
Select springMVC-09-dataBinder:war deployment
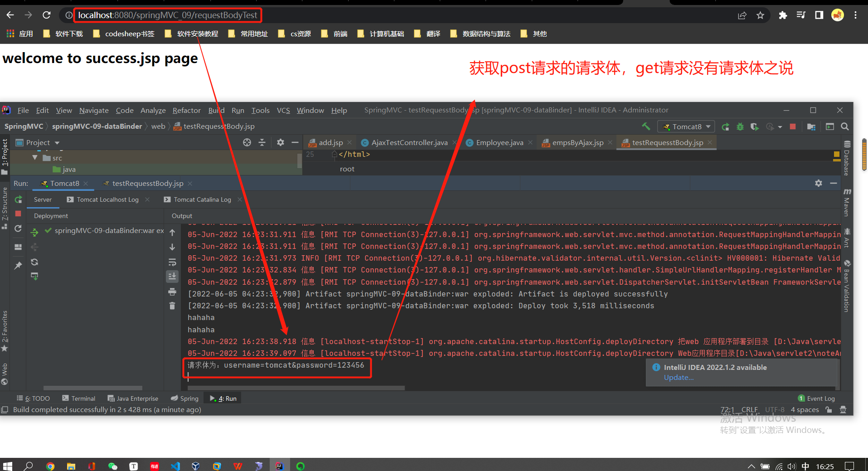pos(104,230)
